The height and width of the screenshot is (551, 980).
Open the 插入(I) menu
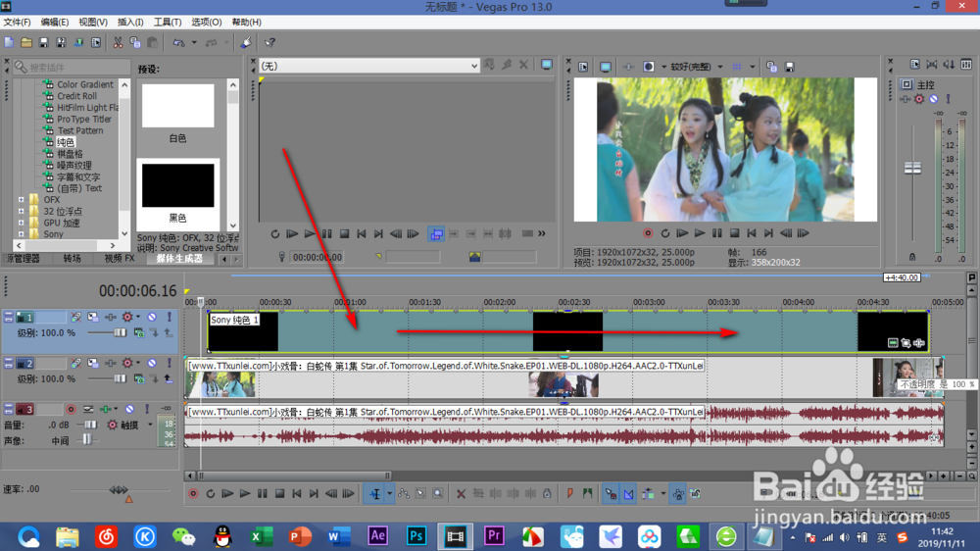point(130,22)
